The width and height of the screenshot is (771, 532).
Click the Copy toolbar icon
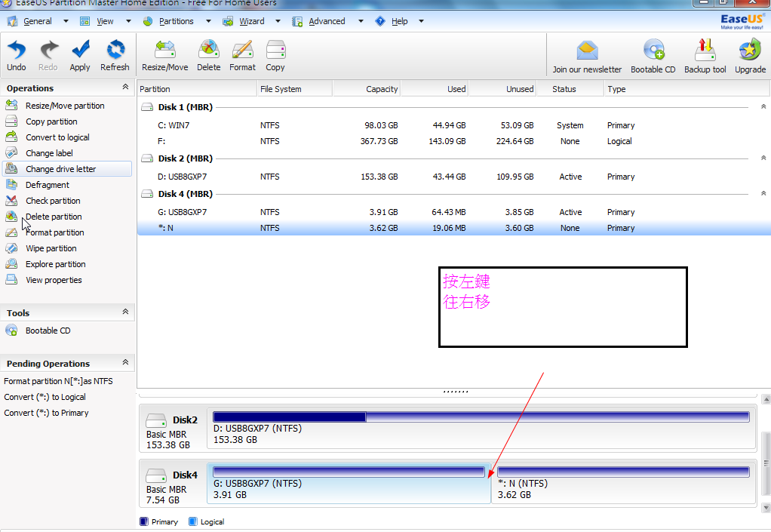click(275, 55)
